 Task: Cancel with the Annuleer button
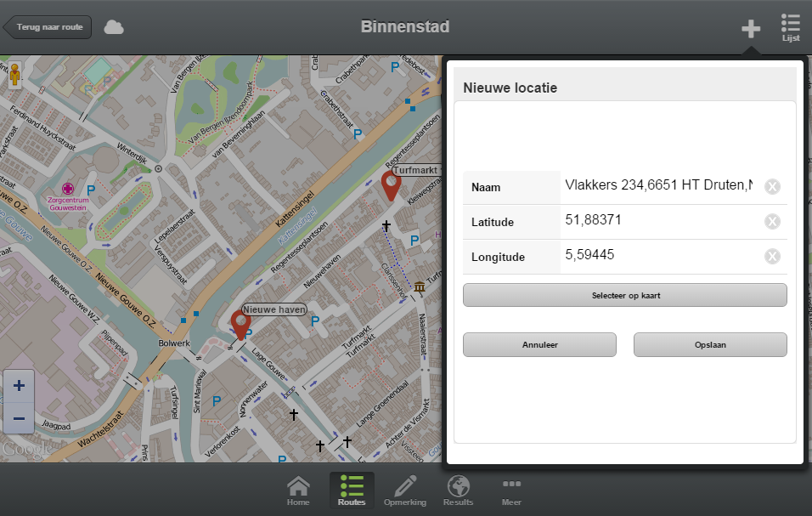[x=539, y=344]
